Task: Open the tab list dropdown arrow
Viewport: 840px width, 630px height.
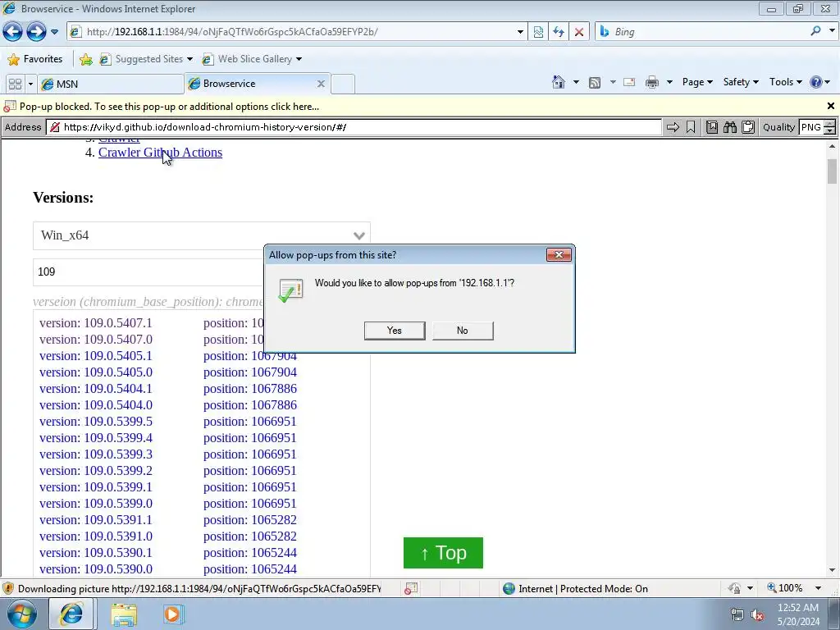Action: coord(30,84)
